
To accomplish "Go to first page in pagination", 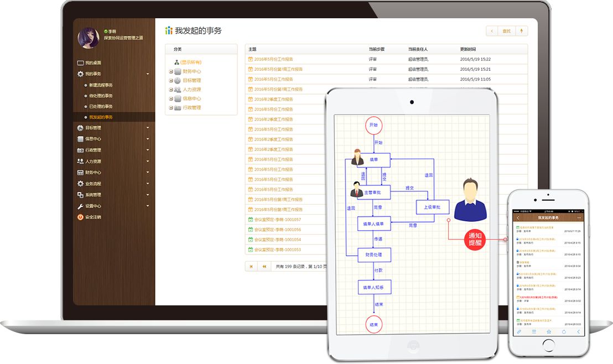I will pyautogui.click(x=252, y=266).
